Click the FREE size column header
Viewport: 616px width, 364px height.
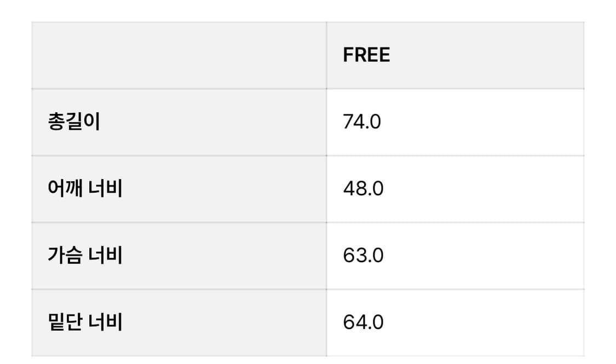366,55
